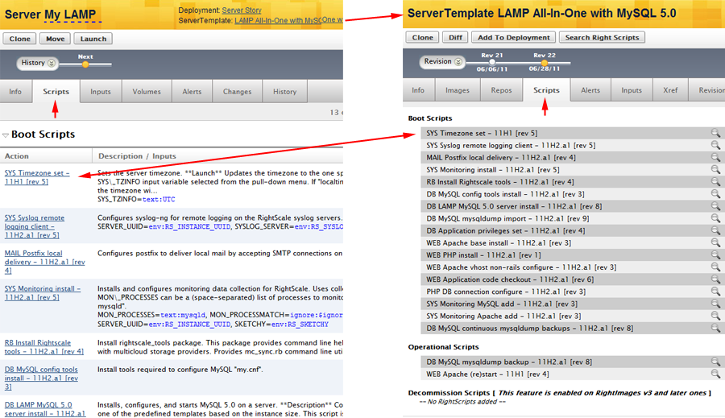The height and width of the screenshot is (418, 725).
Task: Click magnifier for DB Application privileges set
Action: pyautogui.click(x=715, y=231)
